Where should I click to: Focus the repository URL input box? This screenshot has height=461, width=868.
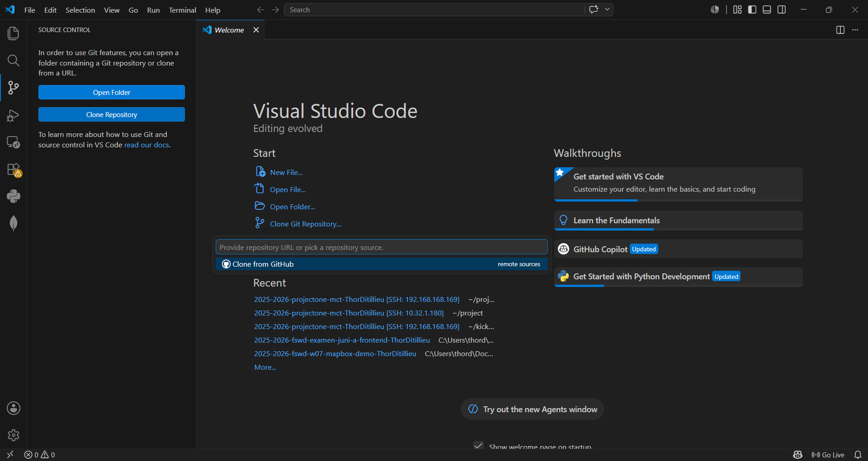(x=382, y=247)
